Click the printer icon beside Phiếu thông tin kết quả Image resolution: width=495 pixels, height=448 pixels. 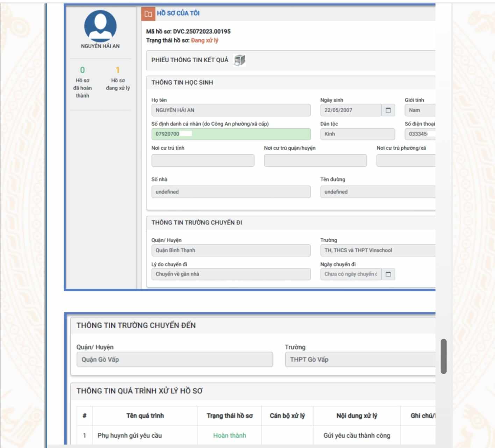pyautogui.click(x=239, y=60)
